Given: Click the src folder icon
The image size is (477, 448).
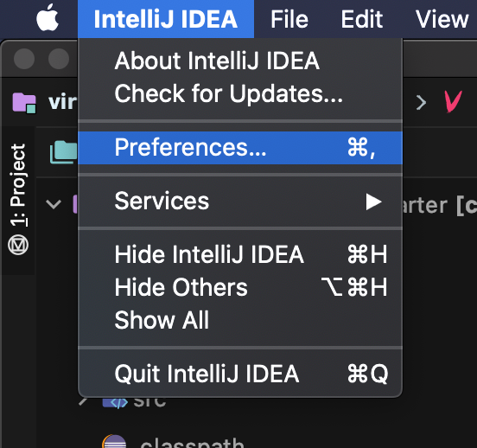Looking at the screenshot, I should 115,403.
